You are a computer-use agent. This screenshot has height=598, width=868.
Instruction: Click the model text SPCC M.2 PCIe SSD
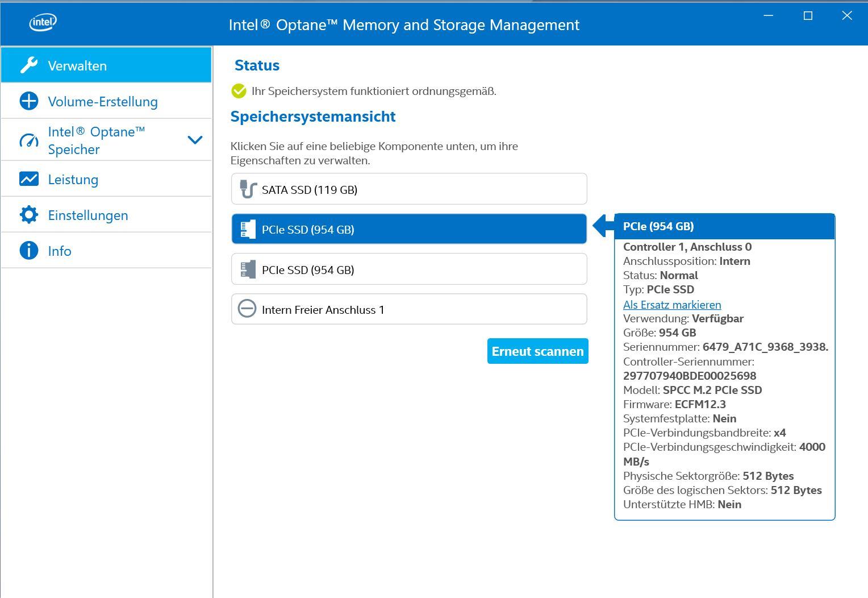pos(712,390)
